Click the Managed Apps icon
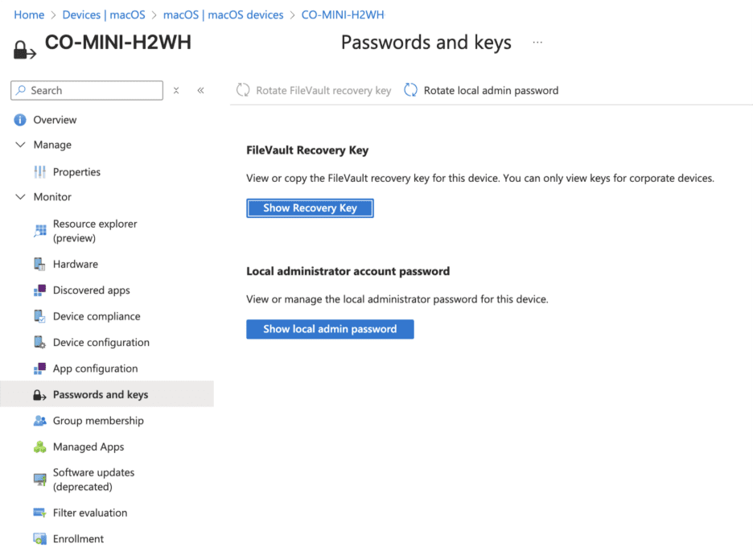Image resolution: width=753 pixels, height=560 pixels. point(39,447)
